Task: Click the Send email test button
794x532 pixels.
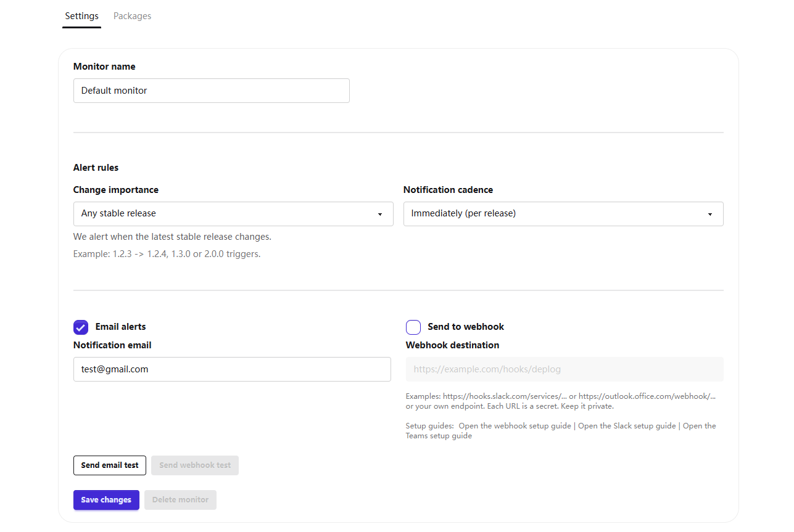Action: [x=110, y=465]
